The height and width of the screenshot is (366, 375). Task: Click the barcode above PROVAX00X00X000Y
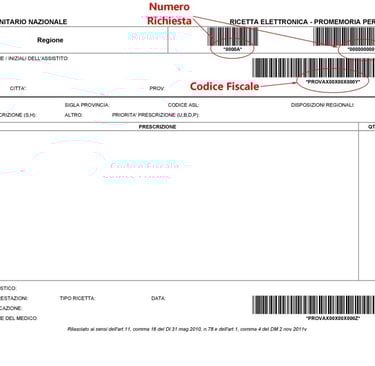pos(313,68)
